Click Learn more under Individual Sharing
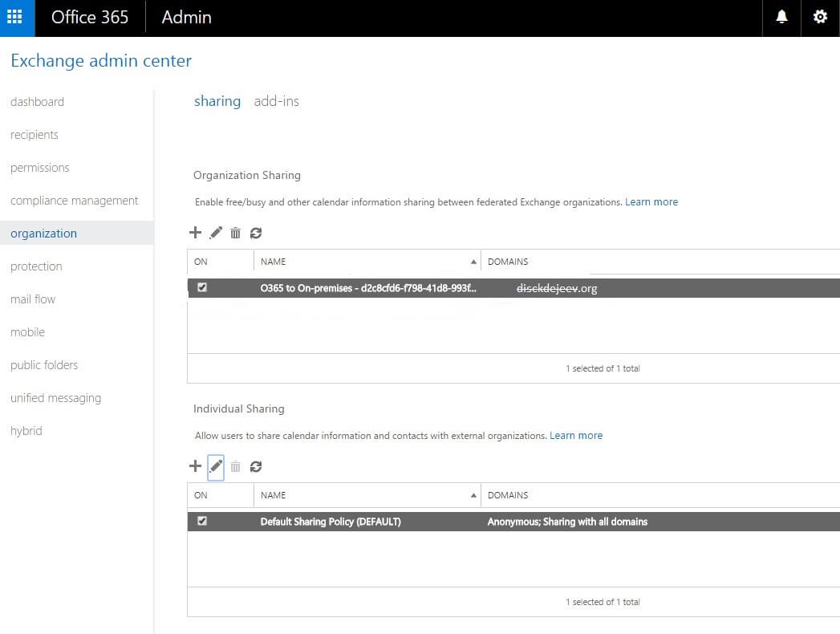The image size is (840, 634). pyautogui.click(x=576, y=436)
